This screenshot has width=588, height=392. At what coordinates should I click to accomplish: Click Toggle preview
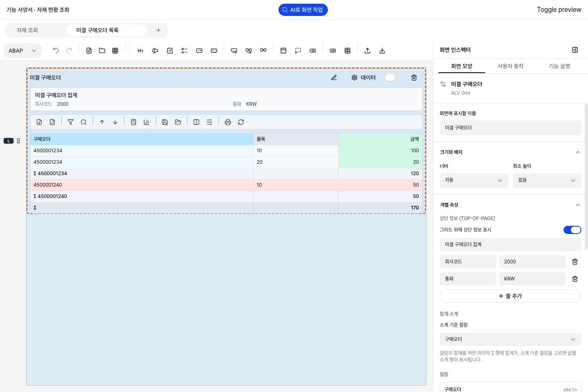559,10
